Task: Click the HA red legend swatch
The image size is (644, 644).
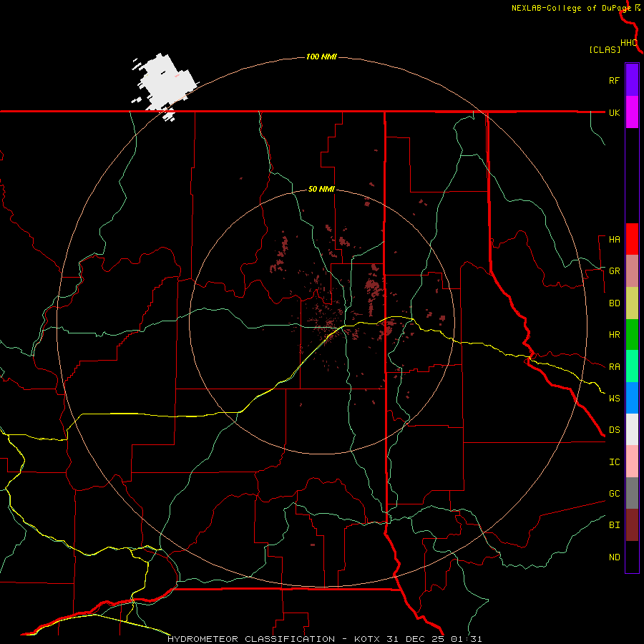Action: coord(632,239)
